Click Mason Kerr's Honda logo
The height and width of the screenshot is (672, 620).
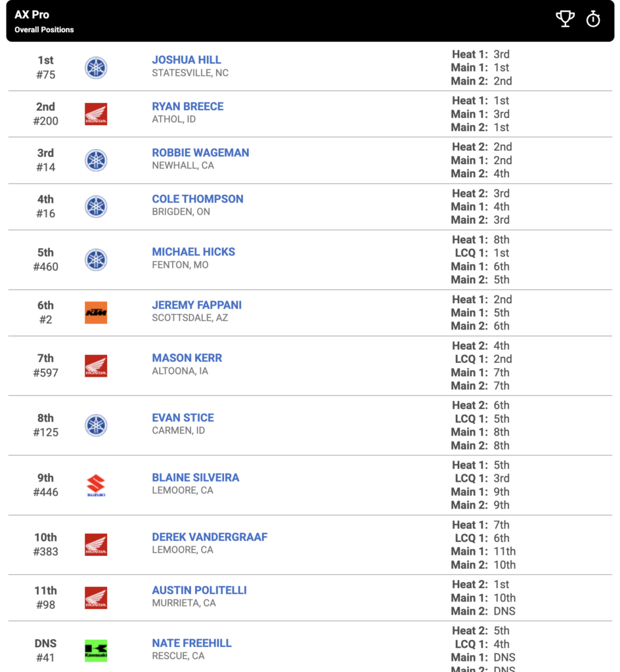(96, 366)
